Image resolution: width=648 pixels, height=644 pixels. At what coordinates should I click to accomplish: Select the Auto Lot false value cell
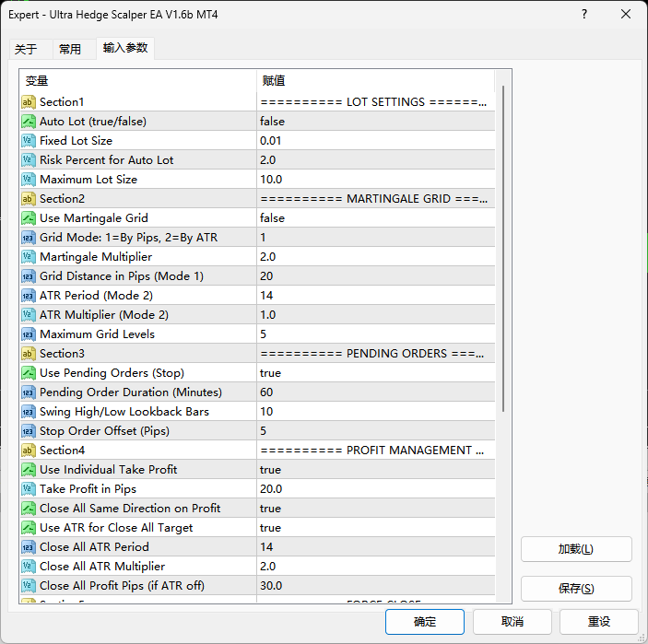point(374,122)
